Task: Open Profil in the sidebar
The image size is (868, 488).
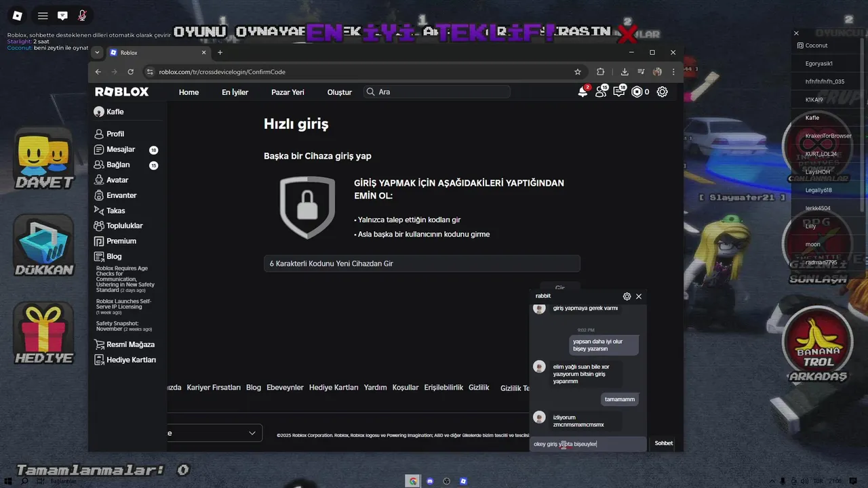Action: [109, 134]
